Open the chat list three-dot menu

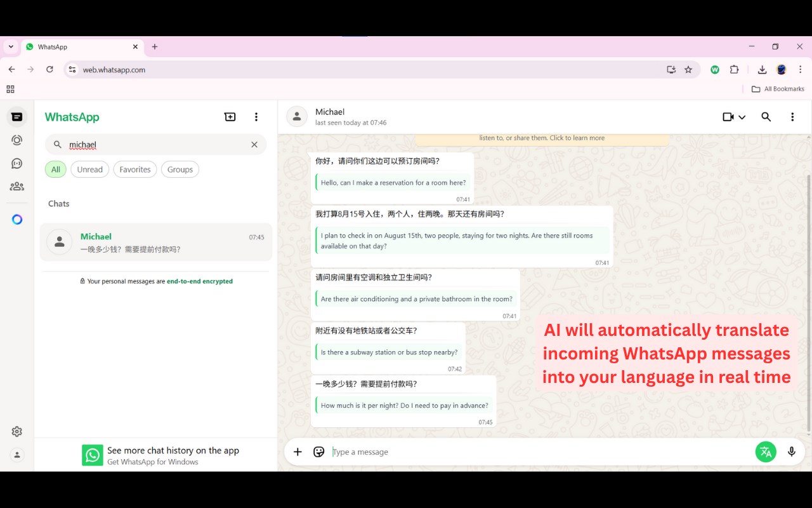(x=256, y=117)
